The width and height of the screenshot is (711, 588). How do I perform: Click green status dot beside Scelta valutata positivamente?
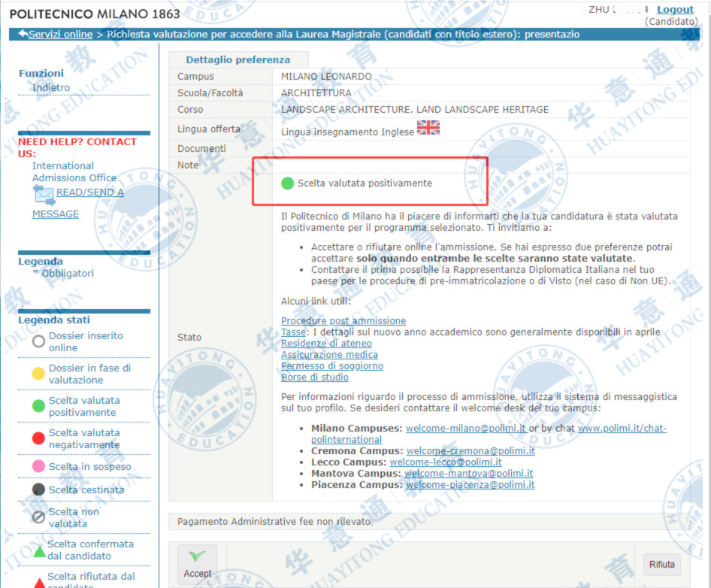(288, 183)
